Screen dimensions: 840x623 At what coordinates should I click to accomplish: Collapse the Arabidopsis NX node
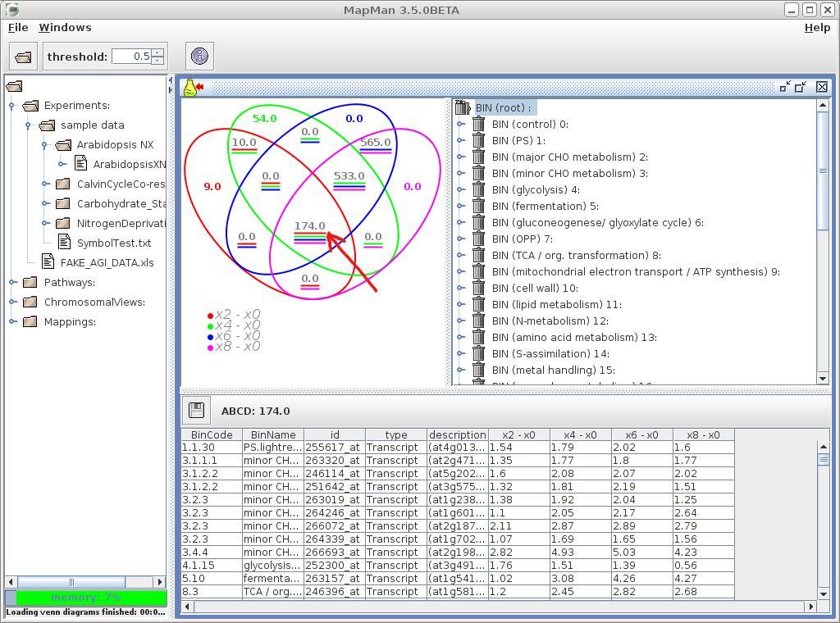(x=45, y=145)
